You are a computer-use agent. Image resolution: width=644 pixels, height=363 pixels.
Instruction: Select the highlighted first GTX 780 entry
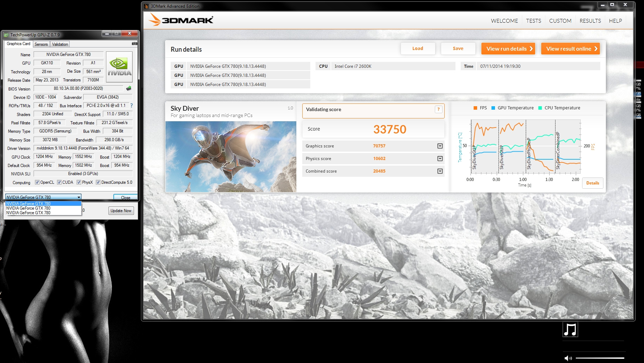[x=43, y=203]
